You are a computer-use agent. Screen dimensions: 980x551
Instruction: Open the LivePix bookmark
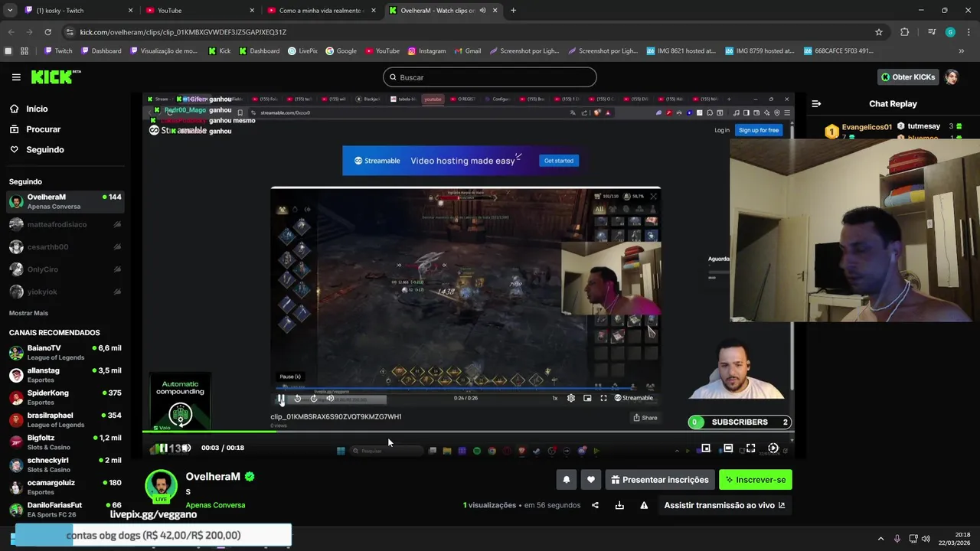pos(302,51)
